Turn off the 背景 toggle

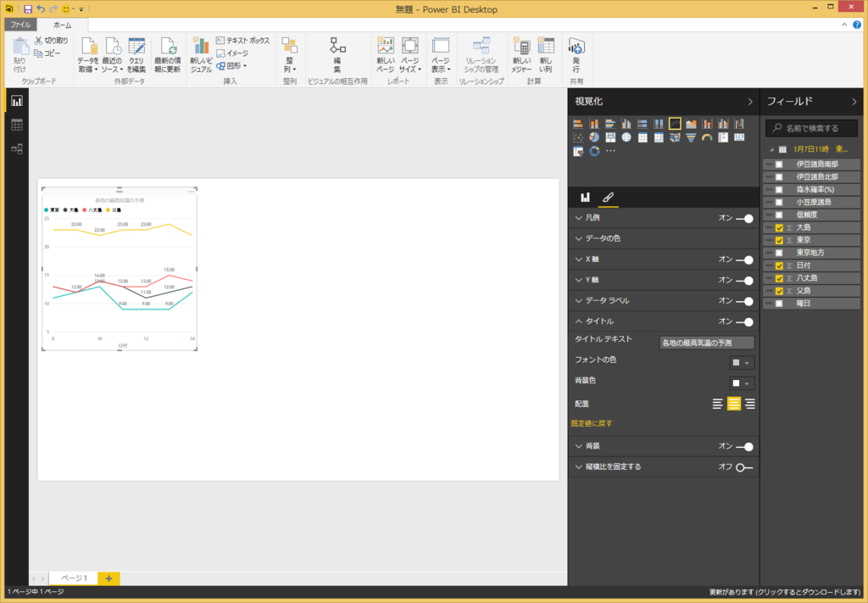(744, 446)
